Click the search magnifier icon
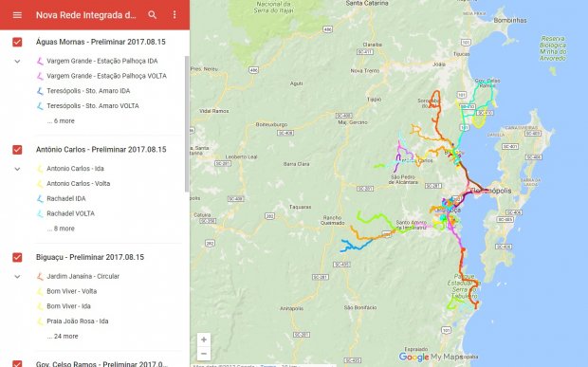The image size is (588, 367). point(153,15)
